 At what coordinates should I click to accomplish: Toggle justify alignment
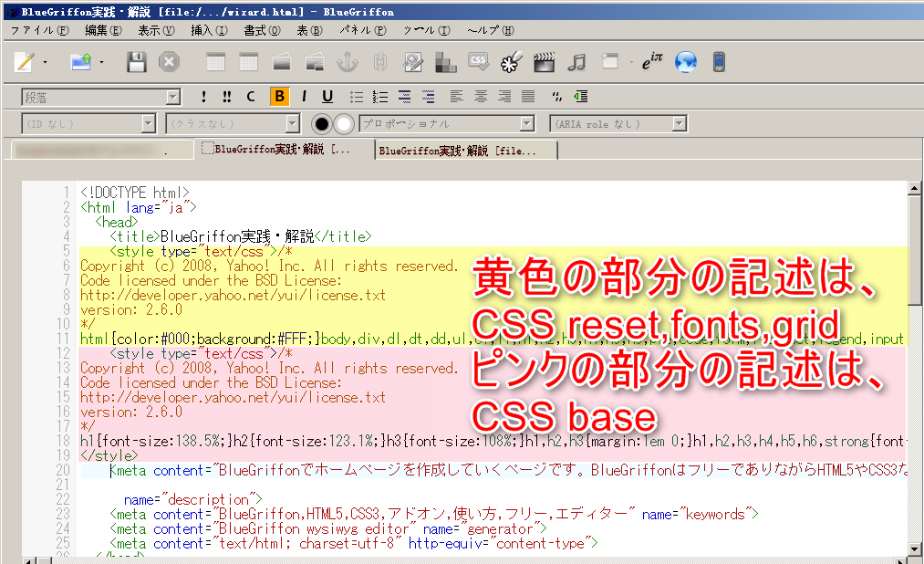pyautogui.click(x=529, y=97)
